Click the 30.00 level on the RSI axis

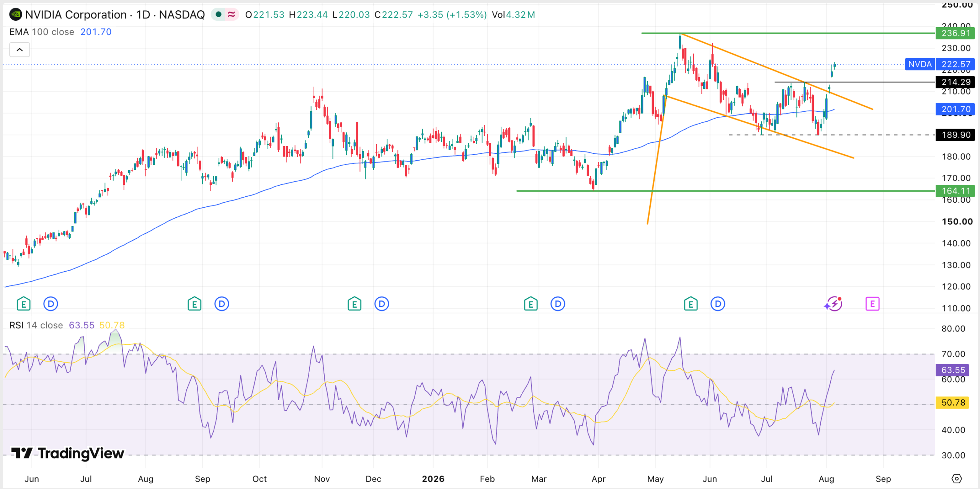tap(953, 455)
